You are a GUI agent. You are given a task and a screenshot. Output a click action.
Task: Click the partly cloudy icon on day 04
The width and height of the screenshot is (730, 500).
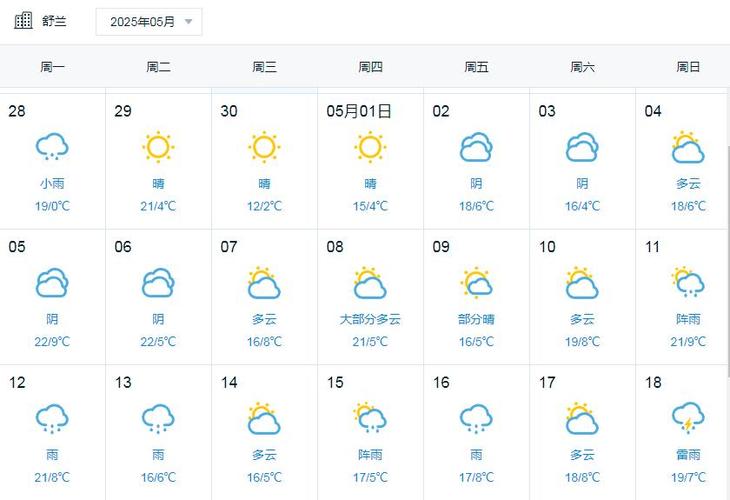(x=688, y=147)
